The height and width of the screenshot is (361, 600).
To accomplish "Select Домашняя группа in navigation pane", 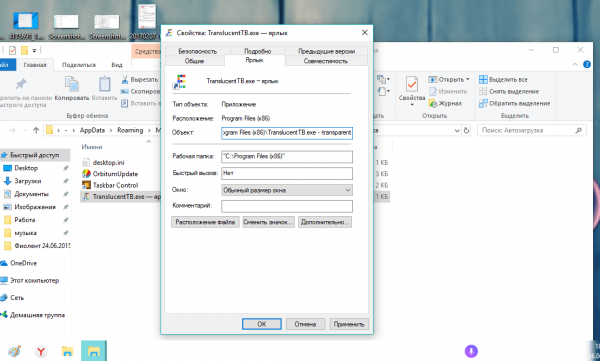I will coord(37,315).
